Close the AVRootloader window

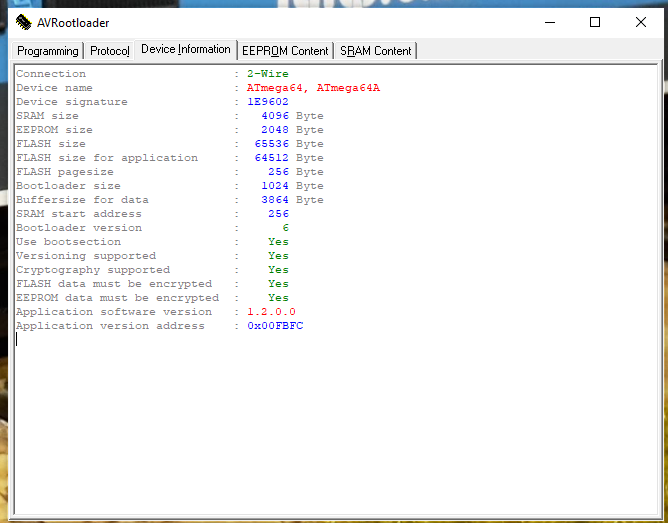(x=641, y=22)
